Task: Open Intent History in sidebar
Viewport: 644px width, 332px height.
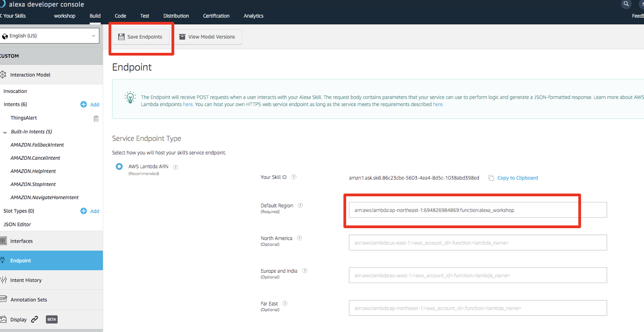Action: click(50, 280)
